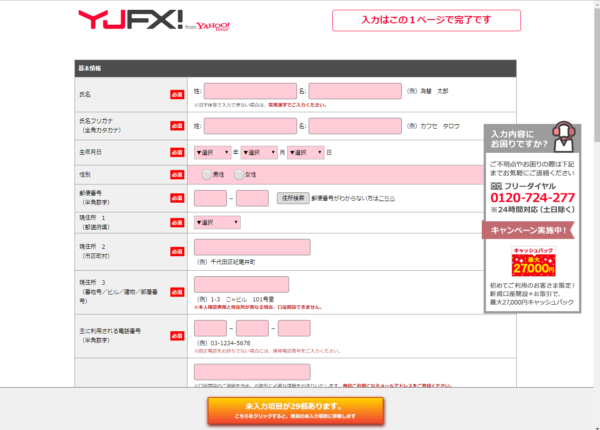Click the 現住所 2 city input field
The width and height of the screenshot is (600, 430).
coord(252,247)
